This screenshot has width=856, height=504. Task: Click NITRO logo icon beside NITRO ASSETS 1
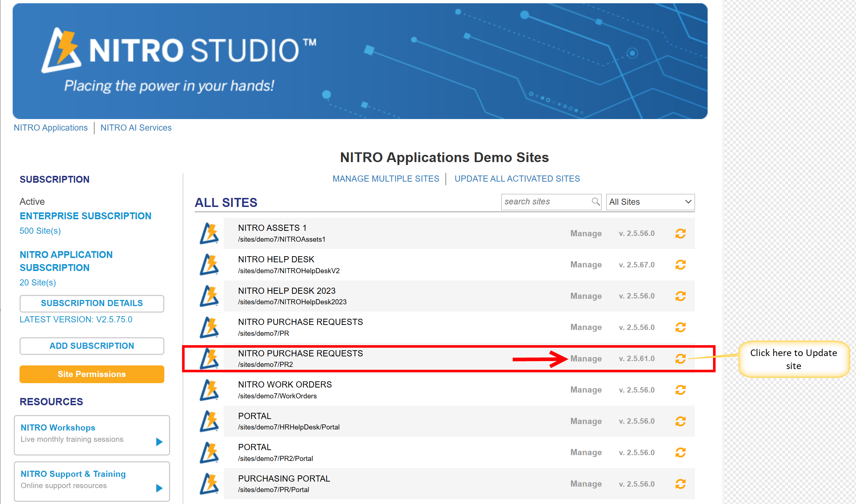[209, 233]
